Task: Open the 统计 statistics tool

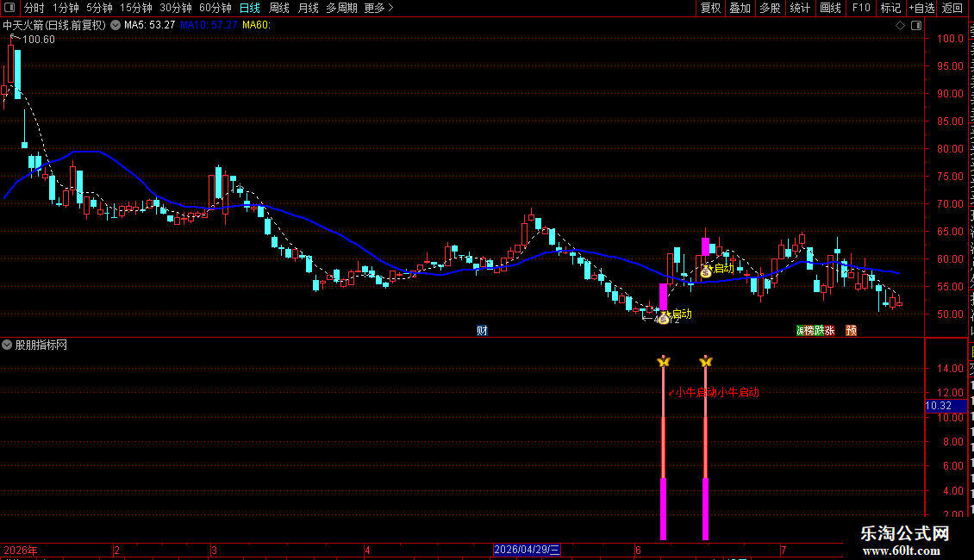Action: click(x=799, y=8)
